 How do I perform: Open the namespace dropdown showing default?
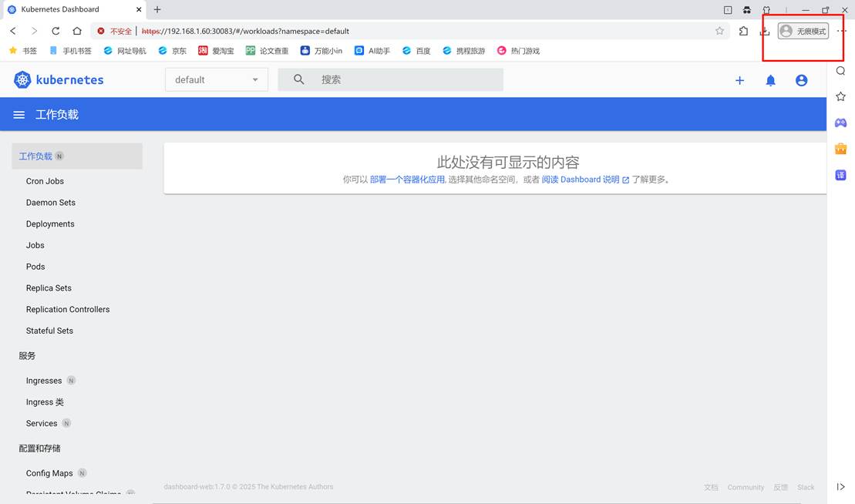[217, 79]
